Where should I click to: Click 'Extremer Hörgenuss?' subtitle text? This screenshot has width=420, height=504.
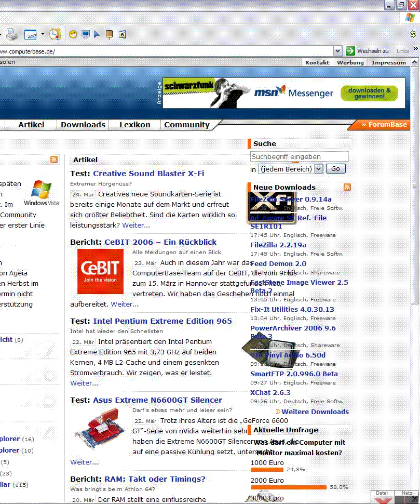101,184
